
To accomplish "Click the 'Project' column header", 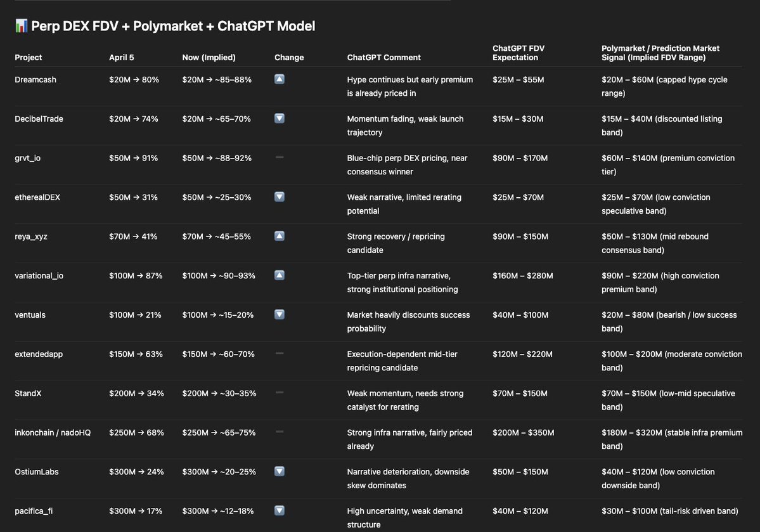I will click(28, 57).
